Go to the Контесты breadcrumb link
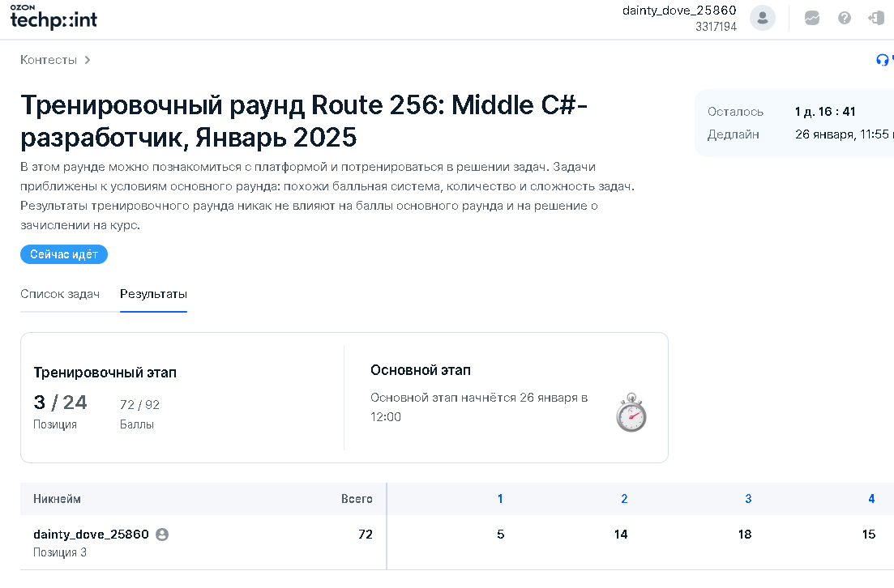 (x=49, y=60)
